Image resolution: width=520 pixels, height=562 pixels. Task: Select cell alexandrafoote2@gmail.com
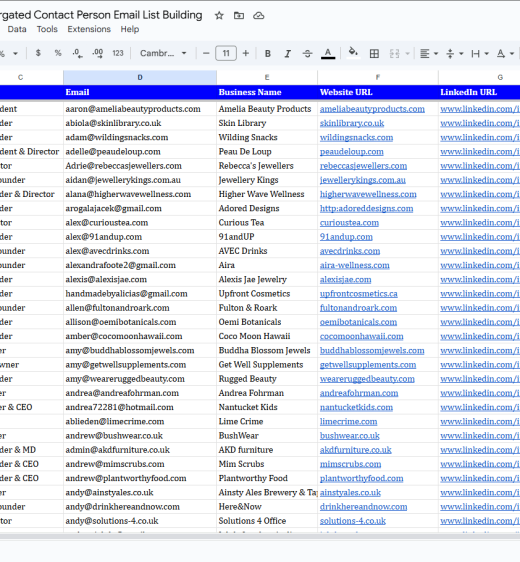point(140,265)
